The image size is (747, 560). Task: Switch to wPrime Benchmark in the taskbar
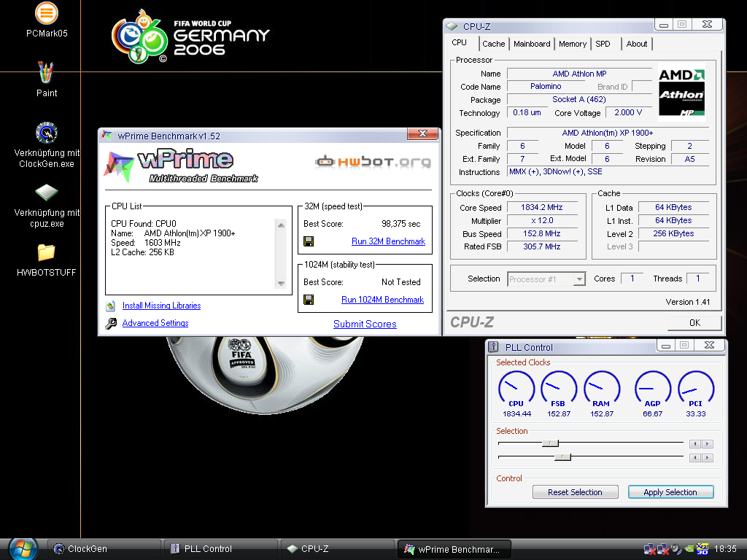(454, 549)
